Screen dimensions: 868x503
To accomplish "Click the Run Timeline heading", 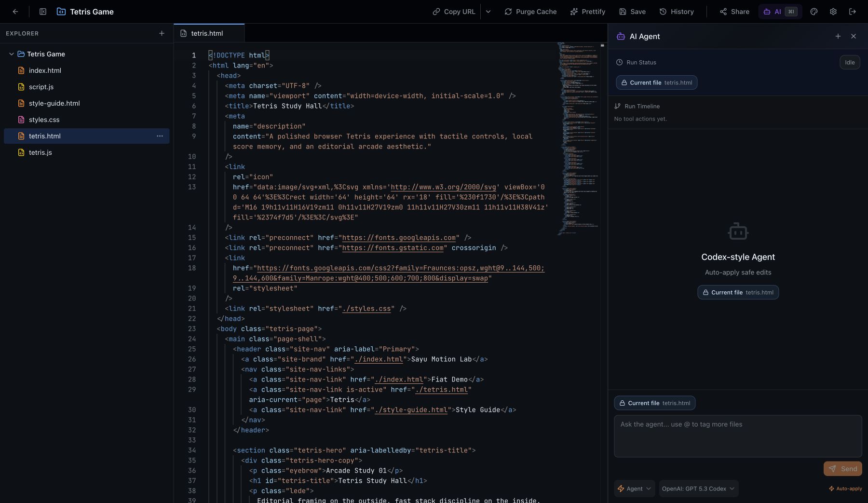I will (x=642, y=106).
